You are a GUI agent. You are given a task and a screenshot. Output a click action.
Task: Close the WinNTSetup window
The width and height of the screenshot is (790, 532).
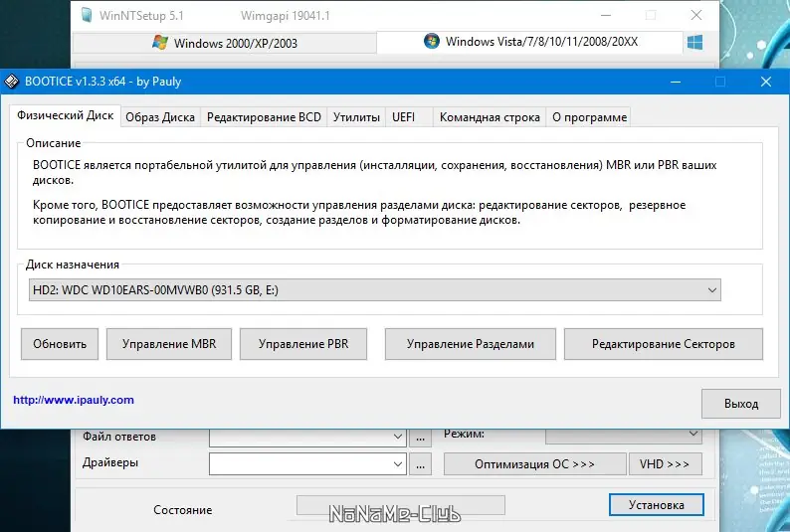(696, 15)
